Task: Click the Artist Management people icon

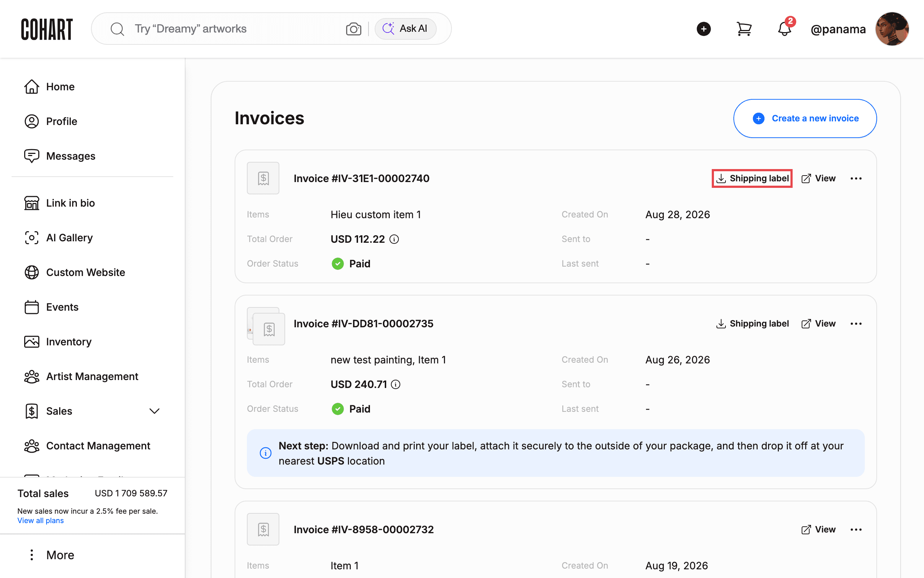Action: tap(32, 376)
